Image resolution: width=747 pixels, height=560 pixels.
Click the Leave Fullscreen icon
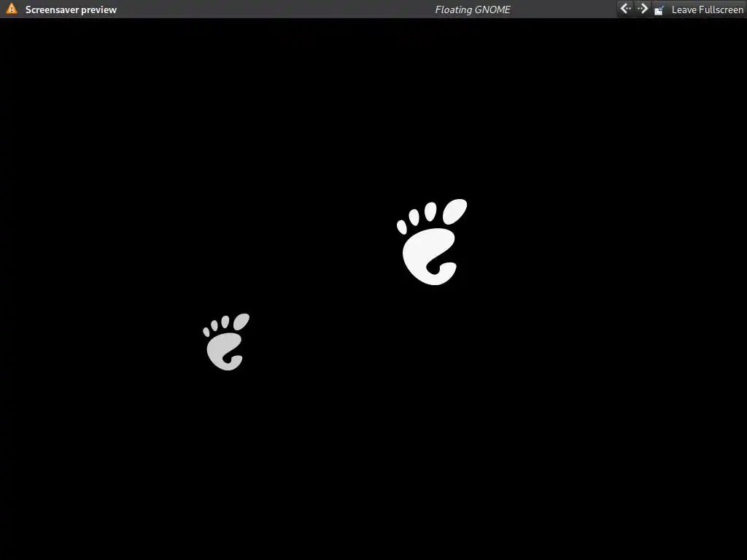659,9
